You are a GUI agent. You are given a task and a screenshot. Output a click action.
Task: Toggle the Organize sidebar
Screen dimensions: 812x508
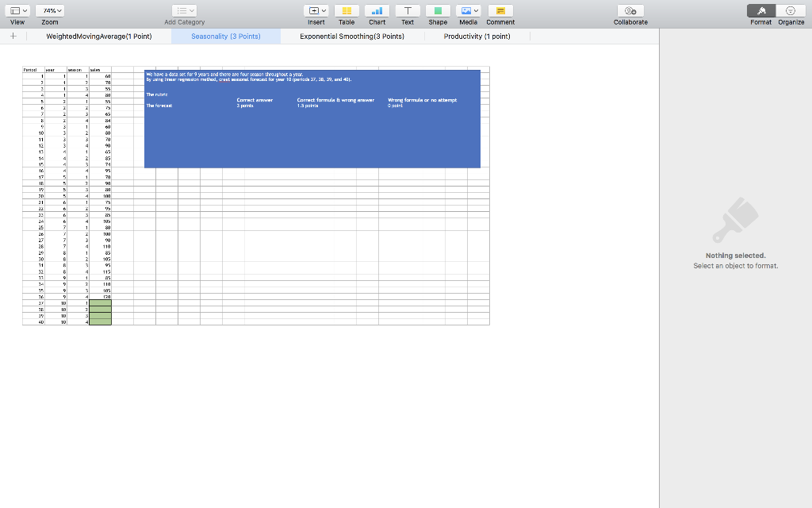pyautogui.click(x=791, y=10)
